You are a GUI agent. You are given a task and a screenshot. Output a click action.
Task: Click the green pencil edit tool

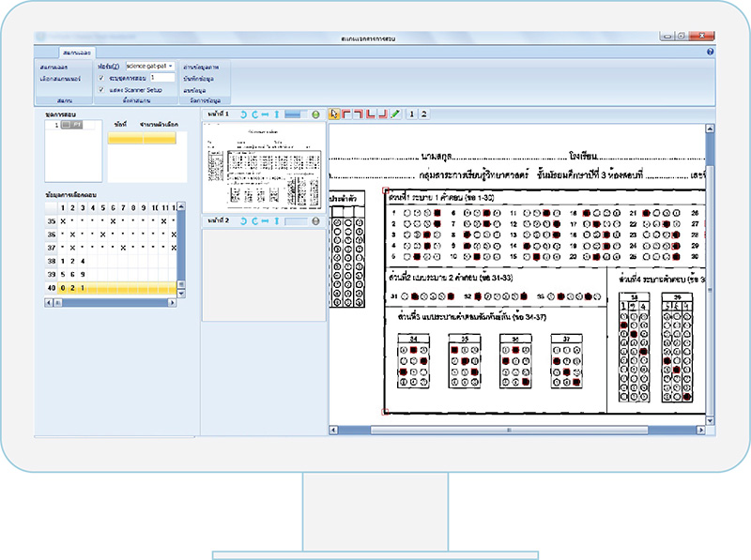tap(395, 114)
